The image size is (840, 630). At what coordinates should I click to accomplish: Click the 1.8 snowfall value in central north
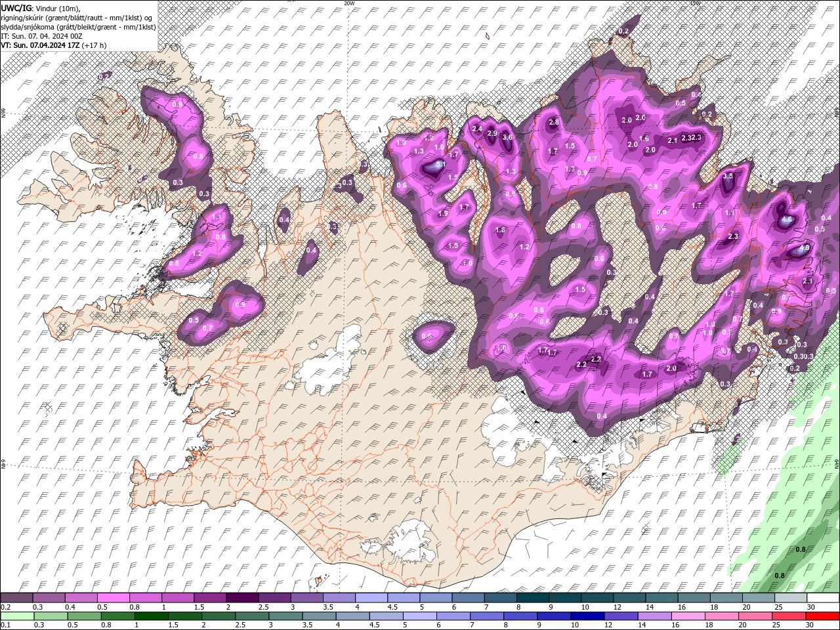(x=501, y=230)
